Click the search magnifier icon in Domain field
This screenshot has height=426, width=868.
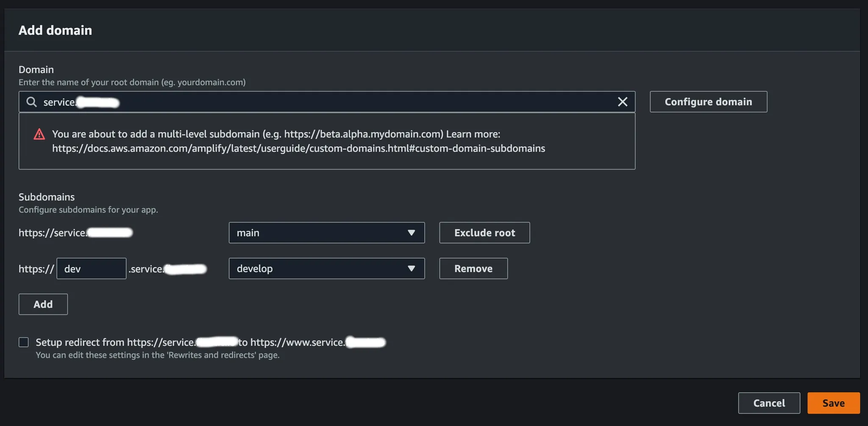pyautogui.click(x=31, y=102)
